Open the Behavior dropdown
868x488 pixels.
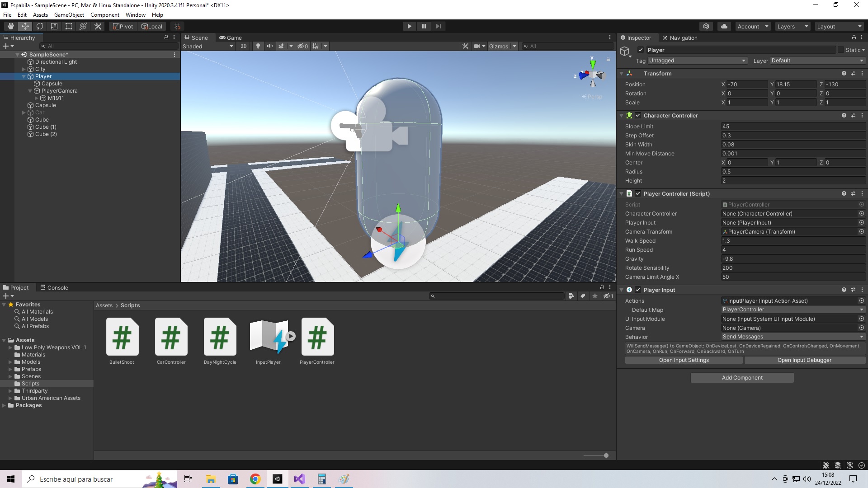click(x=793, y=337)
